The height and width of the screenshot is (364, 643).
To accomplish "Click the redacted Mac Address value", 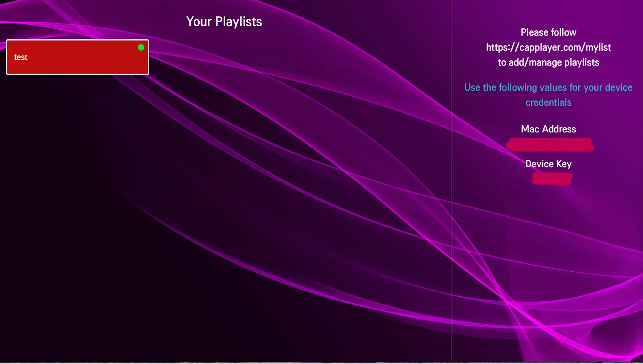I will pyautogui.click(x=550, y=145).
